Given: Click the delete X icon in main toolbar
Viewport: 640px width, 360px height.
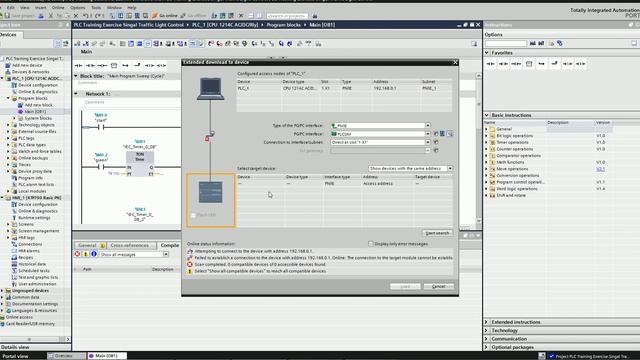Looking at the screenshot, I should [76, 16].
